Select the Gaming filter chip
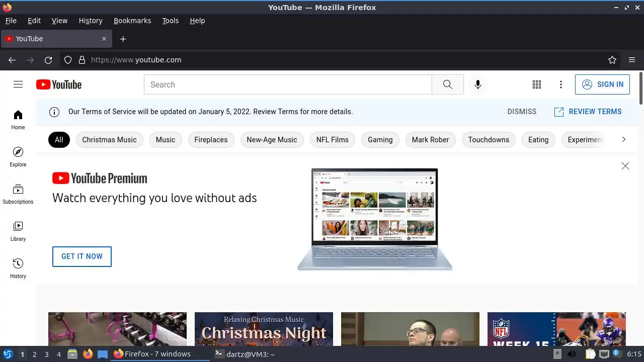This screenshot has width=644, height=362. (380, 140)
